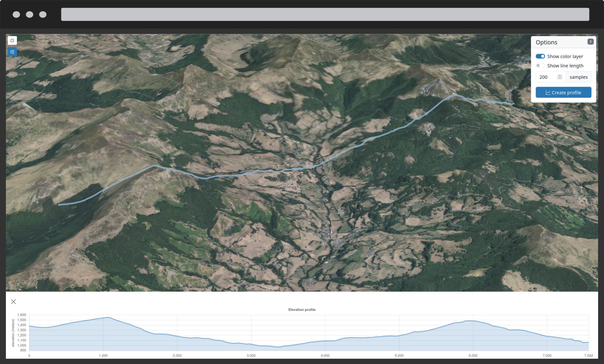
Task: Click the up arrow on the samples stepper
Action: click(560, 75)
